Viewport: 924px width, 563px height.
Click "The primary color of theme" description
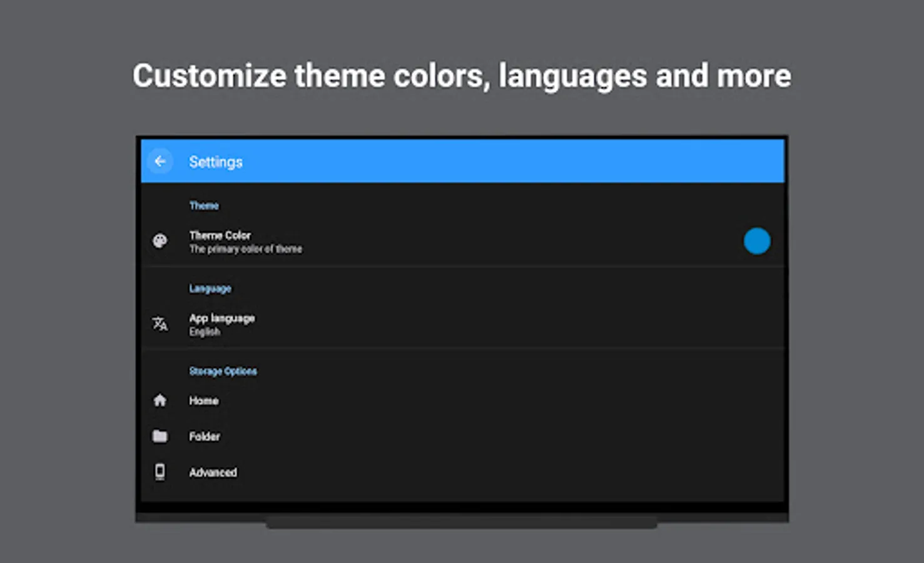click(246, 249)
